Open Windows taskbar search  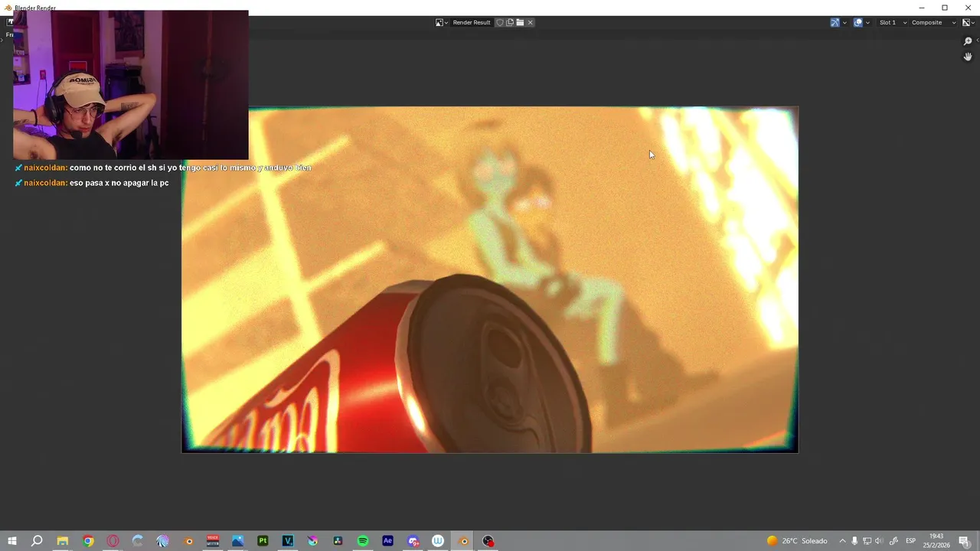37,541
